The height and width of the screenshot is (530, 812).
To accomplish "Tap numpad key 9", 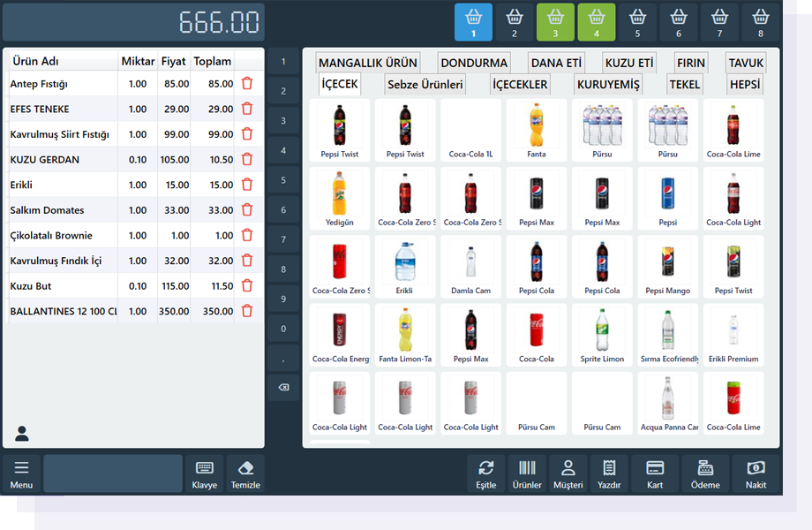I will [x=283, y=299].
